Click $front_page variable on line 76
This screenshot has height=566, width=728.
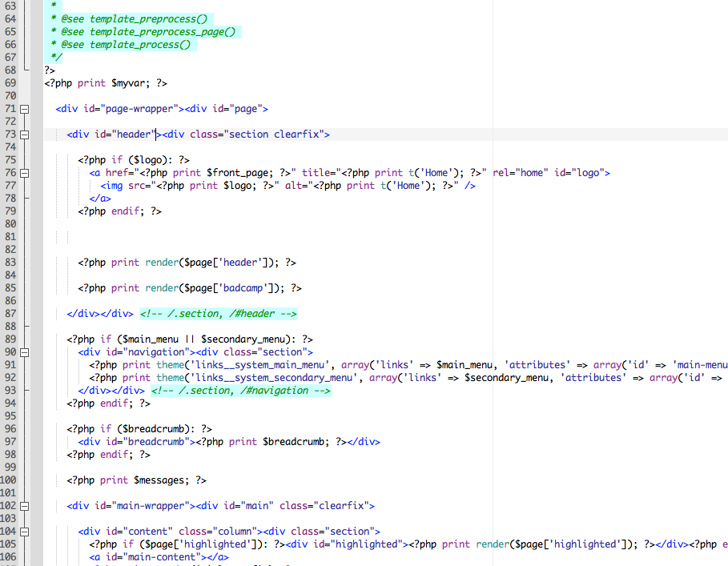238,173
